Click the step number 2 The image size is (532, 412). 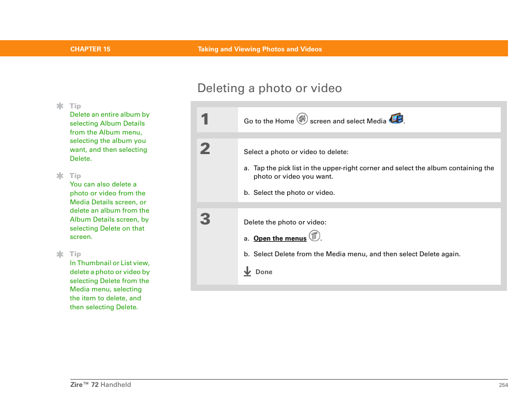tap(205, 148)
